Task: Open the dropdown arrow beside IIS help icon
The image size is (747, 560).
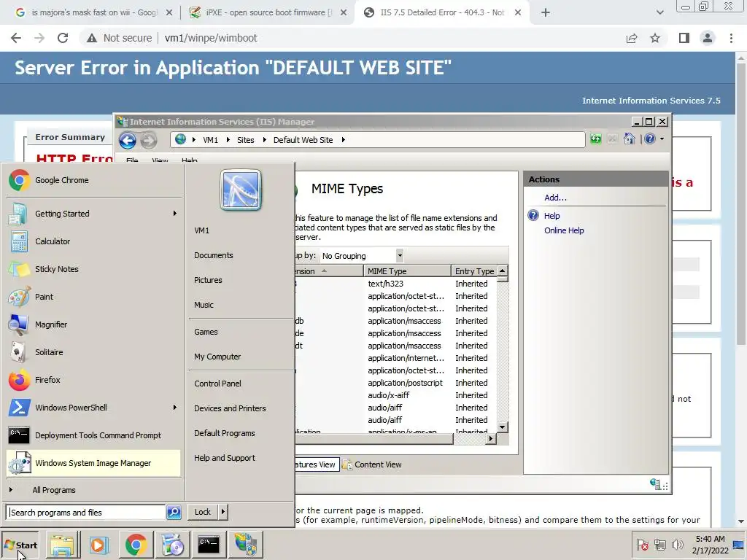Action: 662,139
